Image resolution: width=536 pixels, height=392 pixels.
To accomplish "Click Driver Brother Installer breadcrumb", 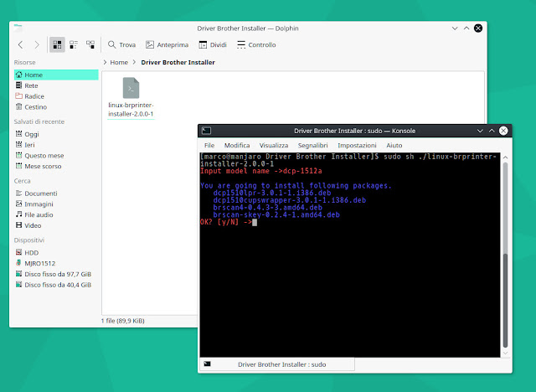I will 178,62.
